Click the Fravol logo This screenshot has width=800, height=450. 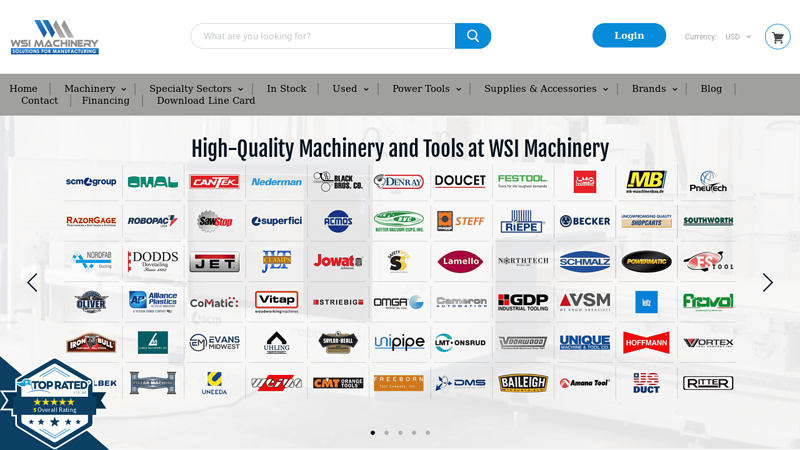click(708, 302)
